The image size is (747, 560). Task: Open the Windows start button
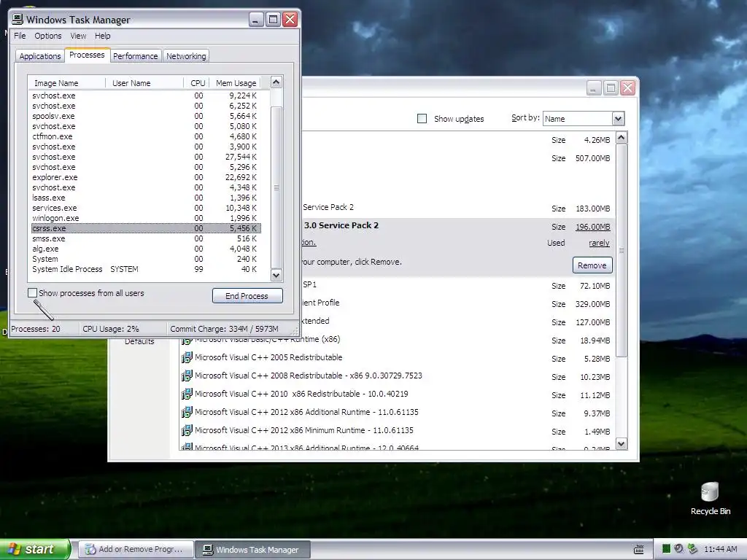[34, 549]
